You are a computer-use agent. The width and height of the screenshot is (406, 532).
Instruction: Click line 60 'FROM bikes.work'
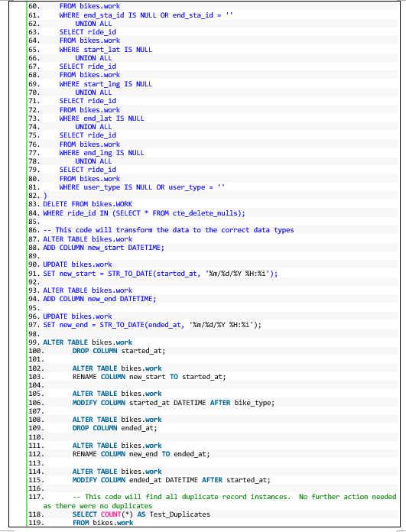coord(89,6)
